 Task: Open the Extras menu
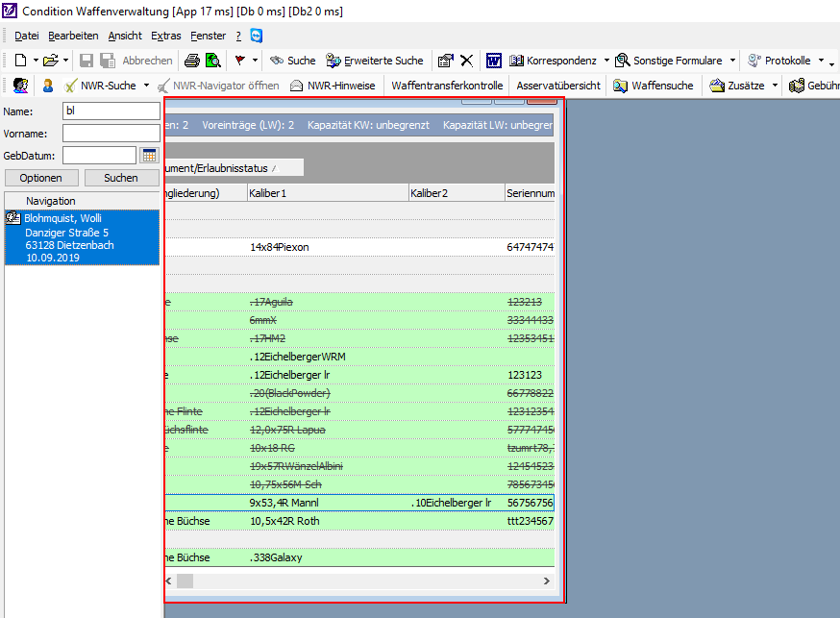tap(165, 36)
